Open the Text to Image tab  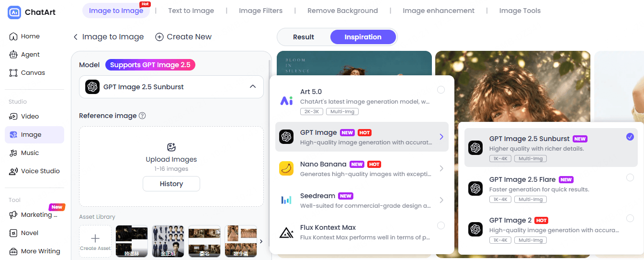tap(191, 11)
